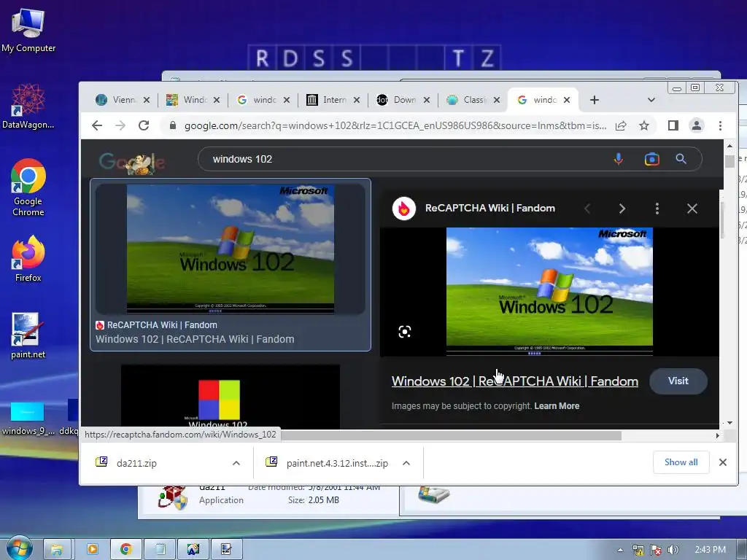The height and width of the screenshot is (560, 747).
Task: Open paint.net desktop shortcut
Action: point(28,335)
